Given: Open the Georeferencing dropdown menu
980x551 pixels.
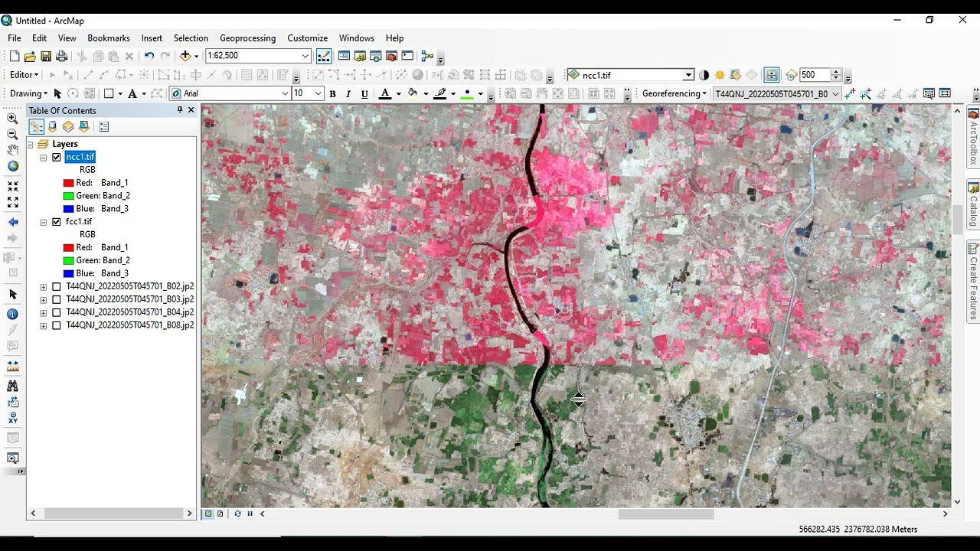Looking at the screenshot, I should pos(674,94).
